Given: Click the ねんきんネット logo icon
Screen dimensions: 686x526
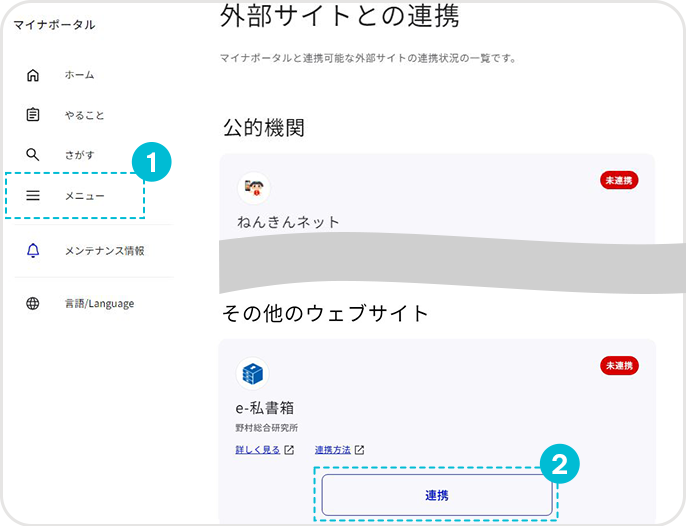Looking at the screenshot, I should (254, 188).
